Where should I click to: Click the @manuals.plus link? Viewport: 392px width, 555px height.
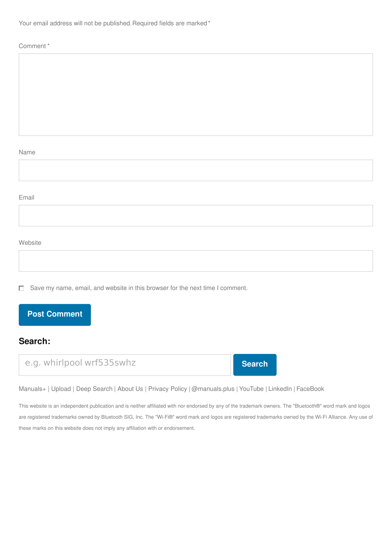(213, 389)
